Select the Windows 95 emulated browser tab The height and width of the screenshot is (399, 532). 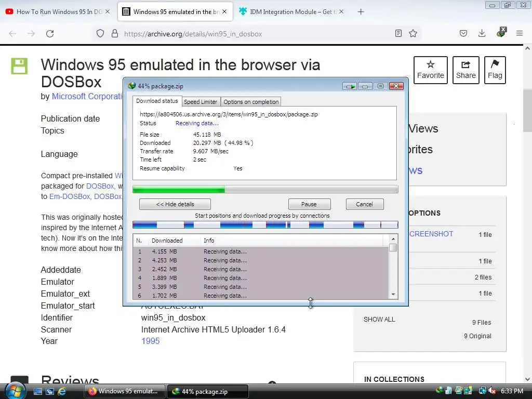point(175,11)
